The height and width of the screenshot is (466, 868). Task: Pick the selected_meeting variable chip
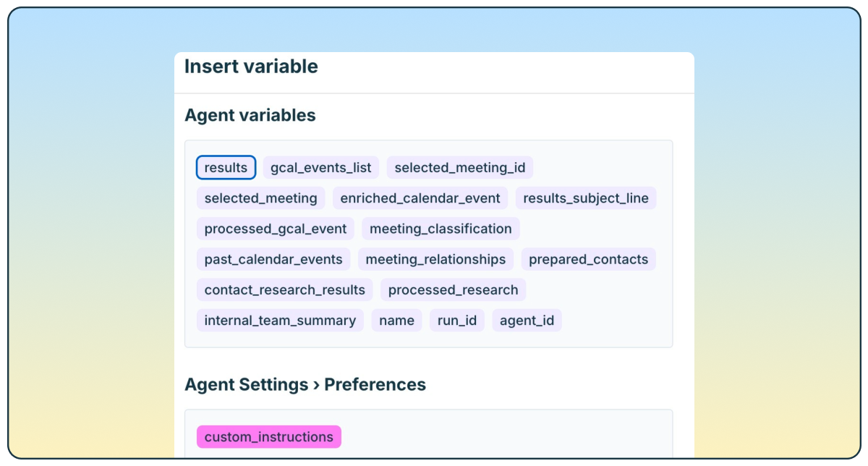(260, 198)
